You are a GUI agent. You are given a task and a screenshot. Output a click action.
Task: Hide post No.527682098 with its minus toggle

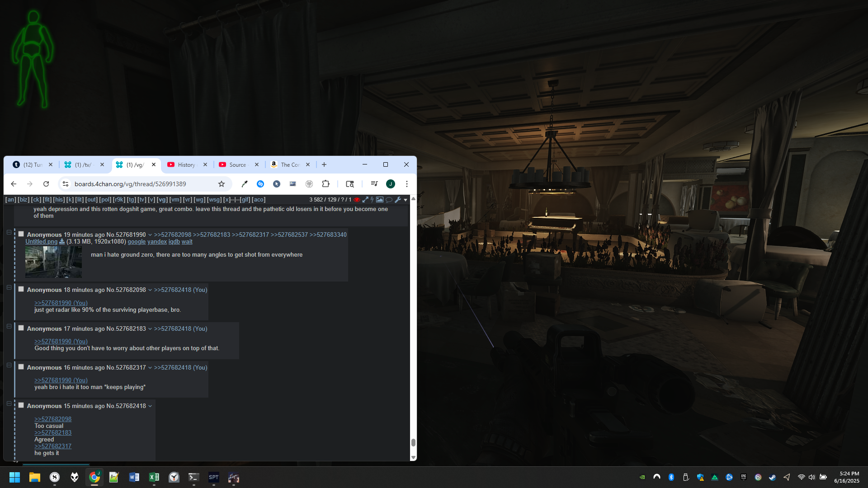(x=9, y=288)
